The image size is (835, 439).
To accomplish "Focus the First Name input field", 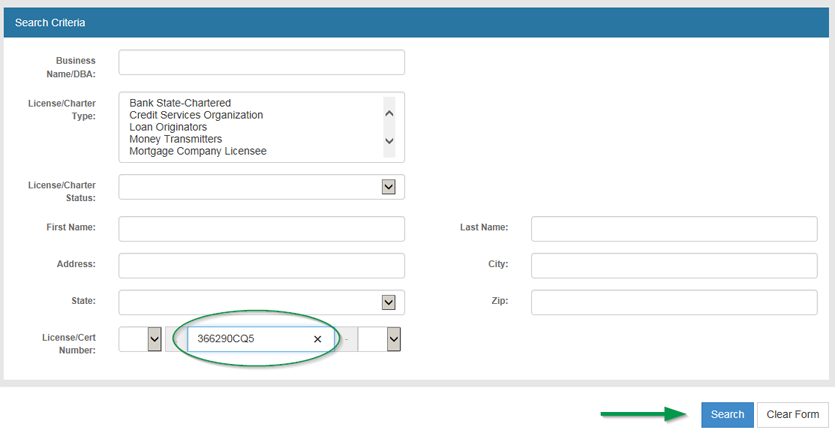I will click(x=261, y=228).
